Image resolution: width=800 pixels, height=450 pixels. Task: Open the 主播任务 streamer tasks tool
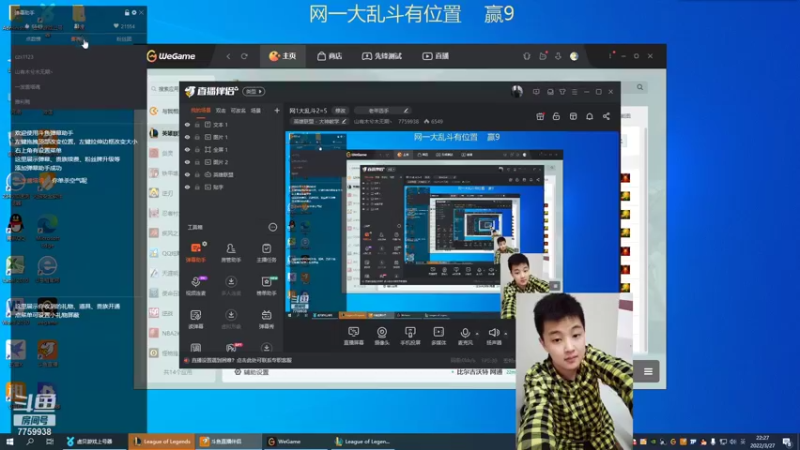pos(266,253)
